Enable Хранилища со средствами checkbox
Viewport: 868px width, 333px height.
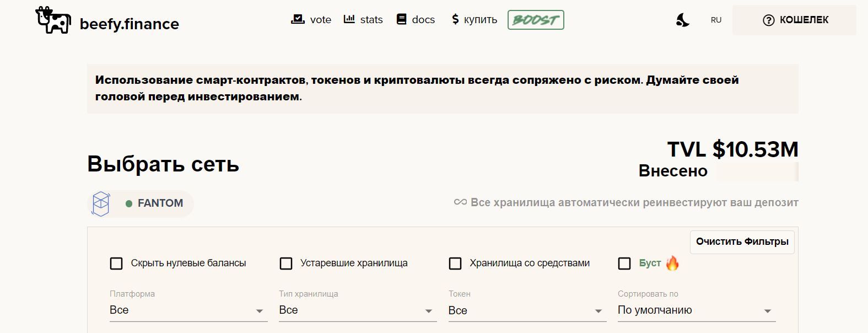point(455,264)
